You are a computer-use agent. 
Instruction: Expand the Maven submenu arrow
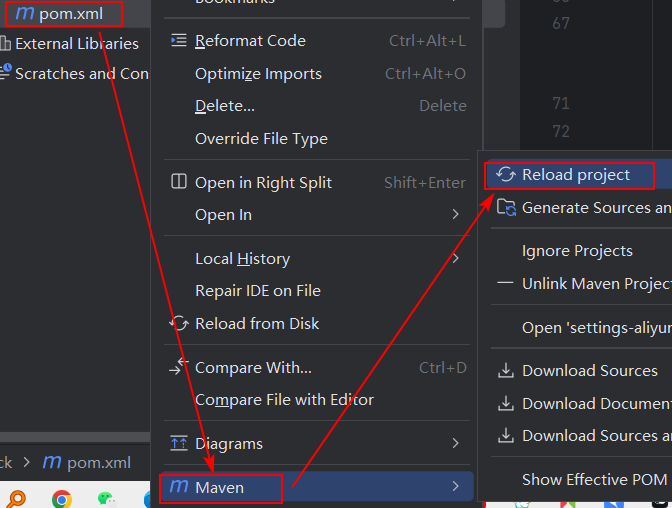point(455,487)
